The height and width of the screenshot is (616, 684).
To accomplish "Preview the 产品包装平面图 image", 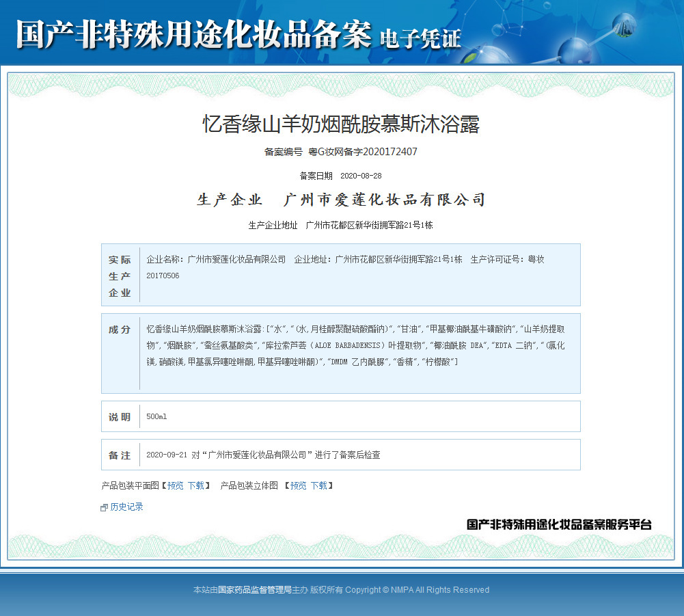I will [x=176, y=485].
